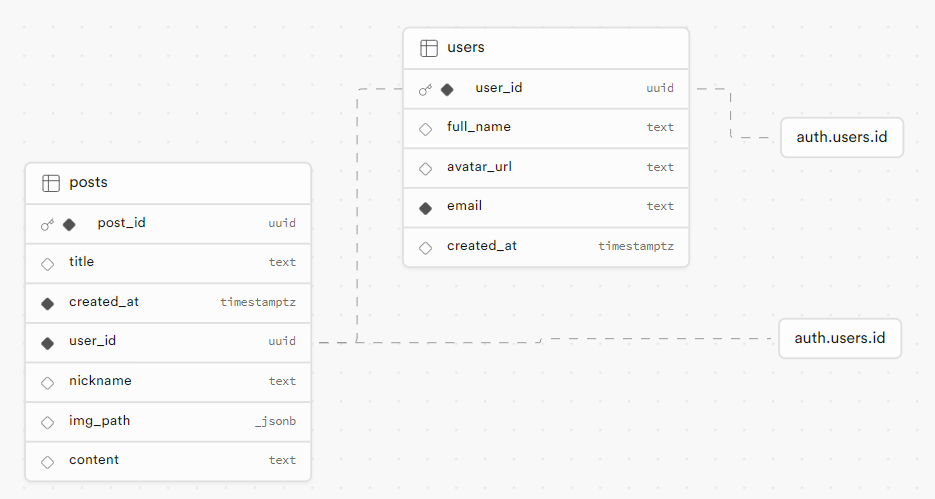Click the filled diamond beside posts created_at
935x499 pixels.
[47, 303]
